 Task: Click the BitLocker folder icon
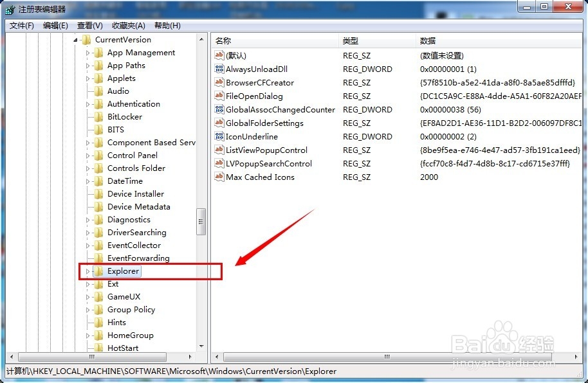point(98,116)
